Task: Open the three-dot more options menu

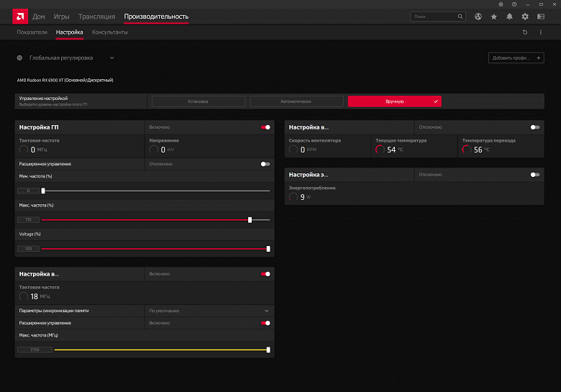Action: 541,32
